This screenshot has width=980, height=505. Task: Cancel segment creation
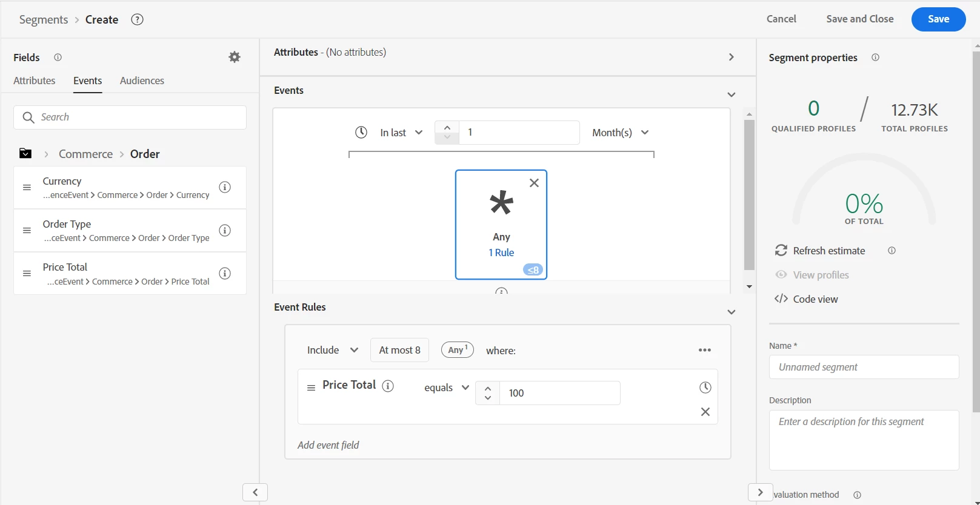(x=781, y=19)
